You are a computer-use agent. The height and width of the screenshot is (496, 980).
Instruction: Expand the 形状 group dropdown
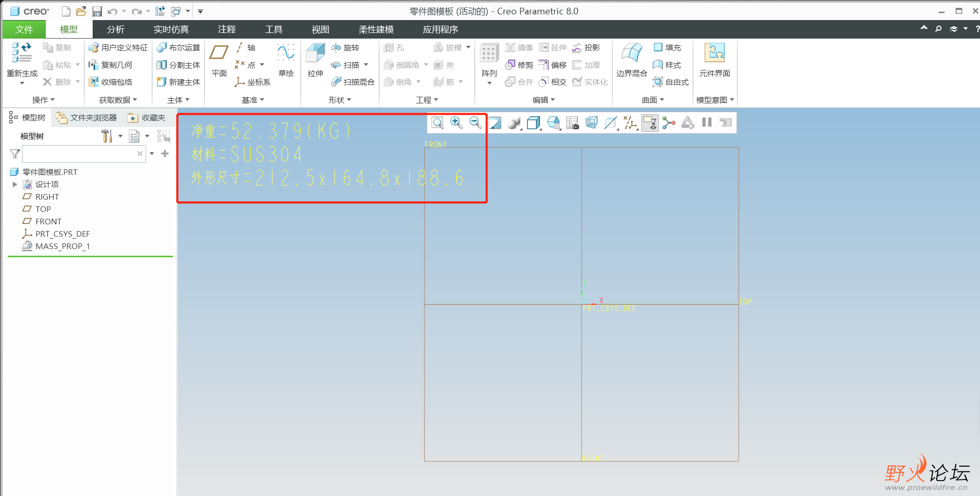click(x=340, y=100)
